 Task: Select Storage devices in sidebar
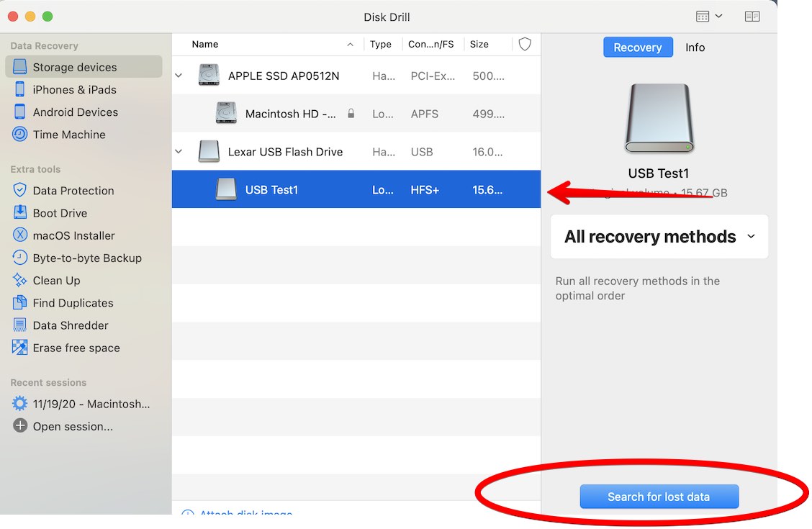click(x=84, y=67)
